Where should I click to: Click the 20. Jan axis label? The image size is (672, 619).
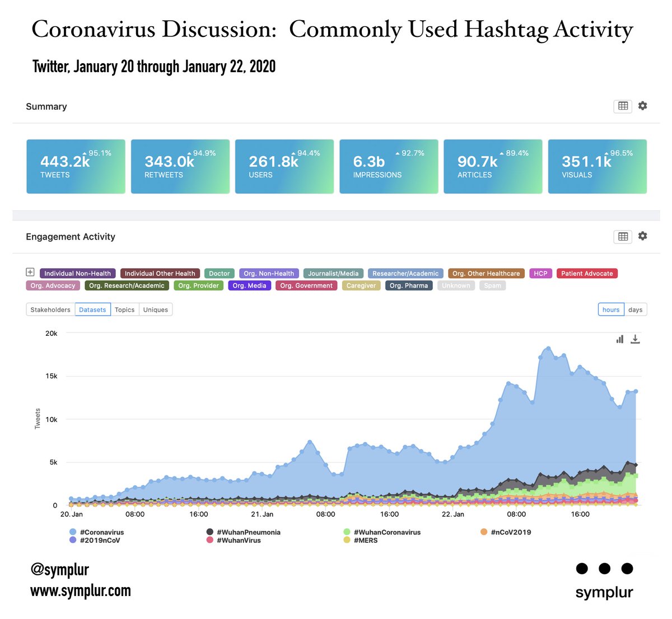(x=71, y=514)
